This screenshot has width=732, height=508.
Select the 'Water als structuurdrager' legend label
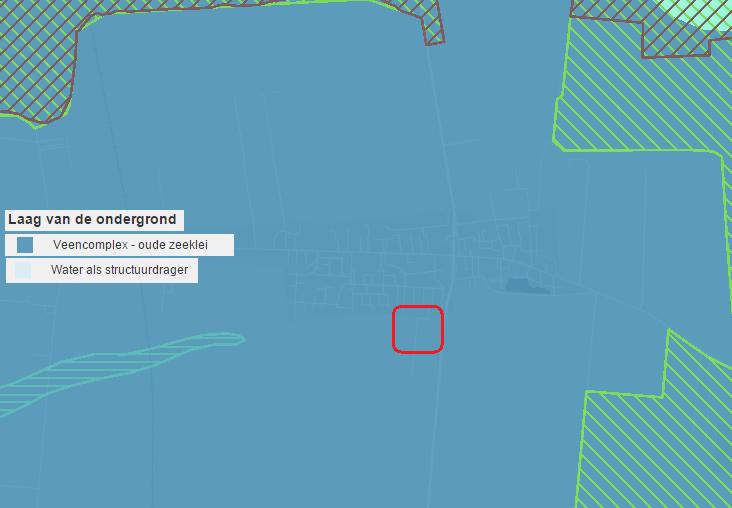tap(119, 270)
